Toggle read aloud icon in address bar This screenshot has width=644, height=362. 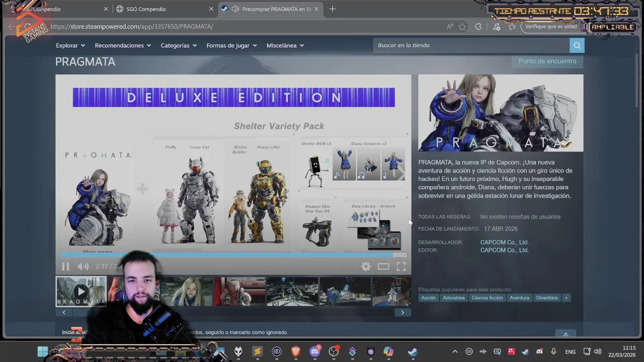point(450,27)
